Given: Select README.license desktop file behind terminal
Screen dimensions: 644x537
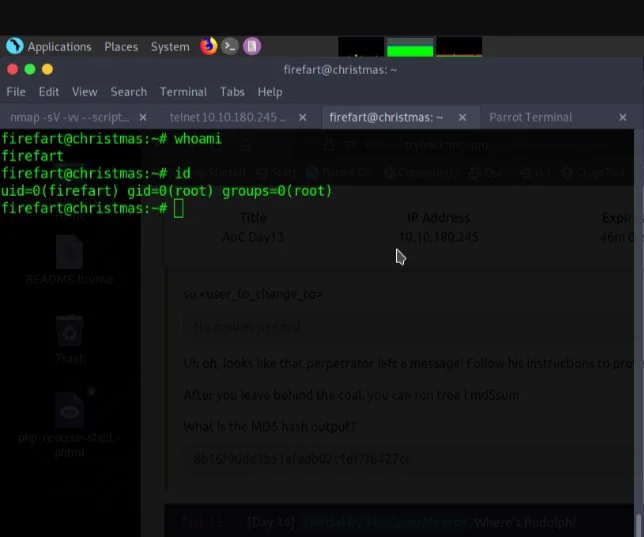Looking at the screenshot, I should (x=70, y=261).
